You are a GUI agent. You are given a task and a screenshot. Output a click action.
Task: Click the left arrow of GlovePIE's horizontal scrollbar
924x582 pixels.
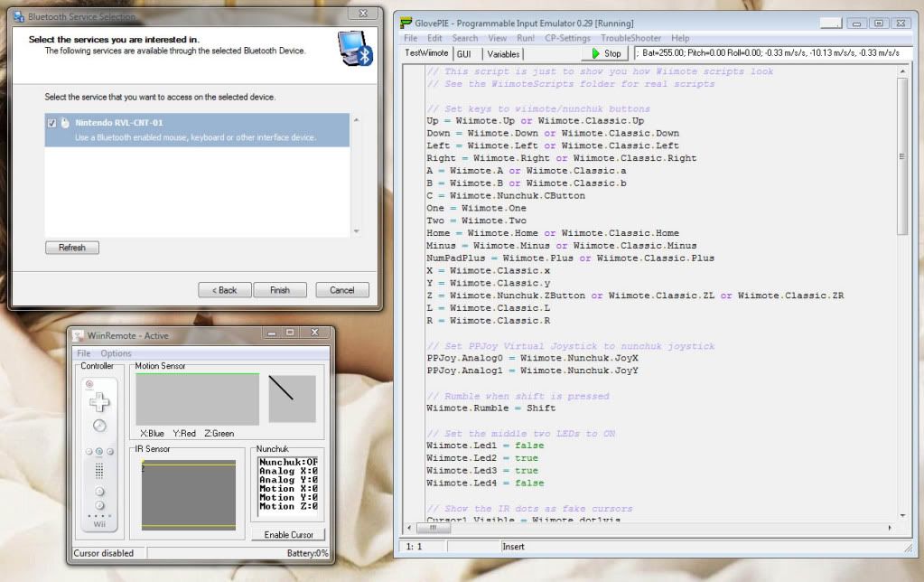click(x=409, y=528)
